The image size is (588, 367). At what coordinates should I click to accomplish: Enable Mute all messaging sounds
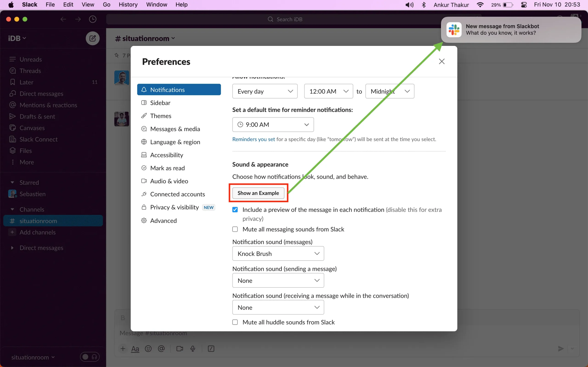(235, 229)
